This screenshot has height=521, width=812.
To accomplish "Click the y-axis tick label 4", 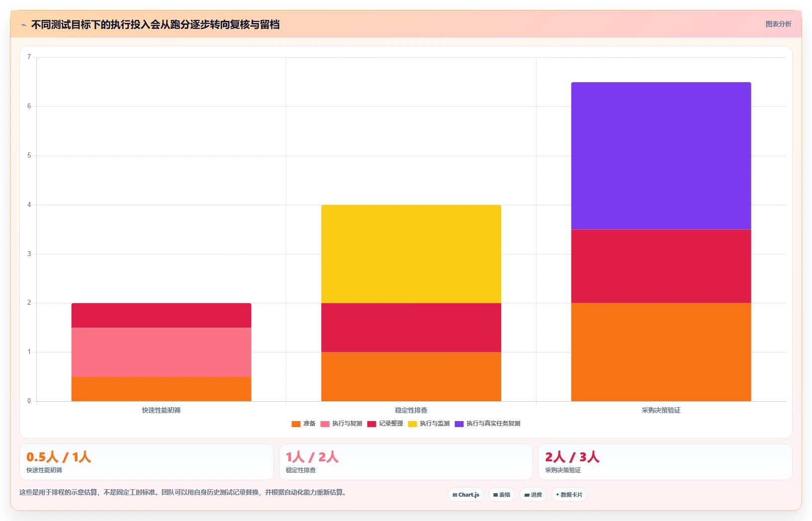I will 29,205.
